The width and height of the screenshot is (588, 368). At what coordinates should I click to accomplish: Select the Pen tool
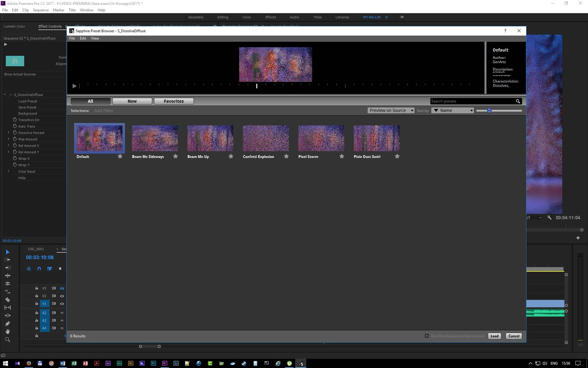8,324
